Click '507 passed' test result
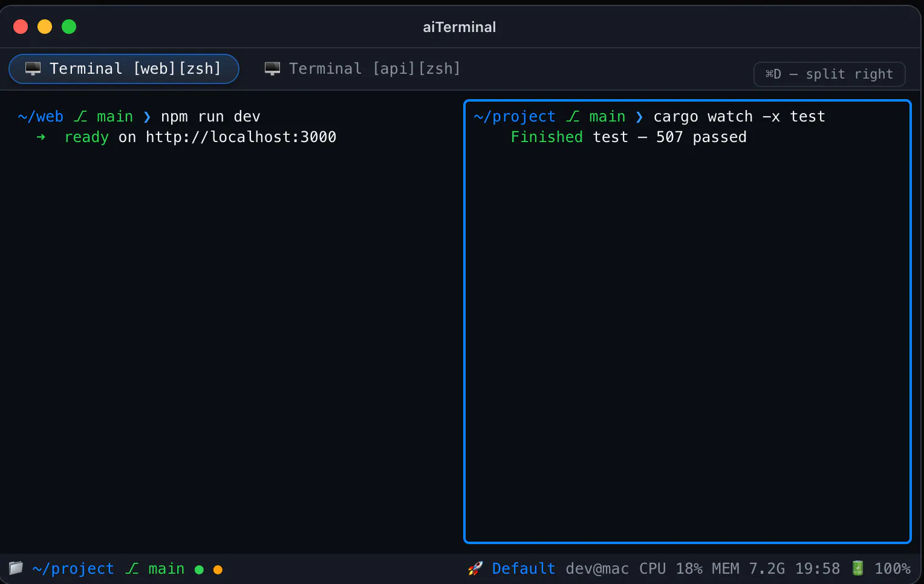The width and height of the screenshot is (924, 584). point(701,137)
